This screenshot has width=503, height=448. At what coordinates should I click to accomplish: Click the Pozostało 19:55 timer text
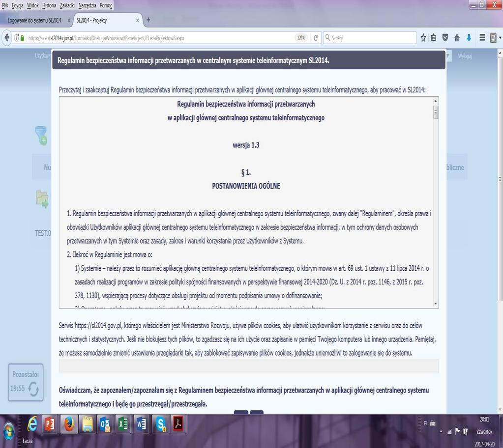pos(26,381)
